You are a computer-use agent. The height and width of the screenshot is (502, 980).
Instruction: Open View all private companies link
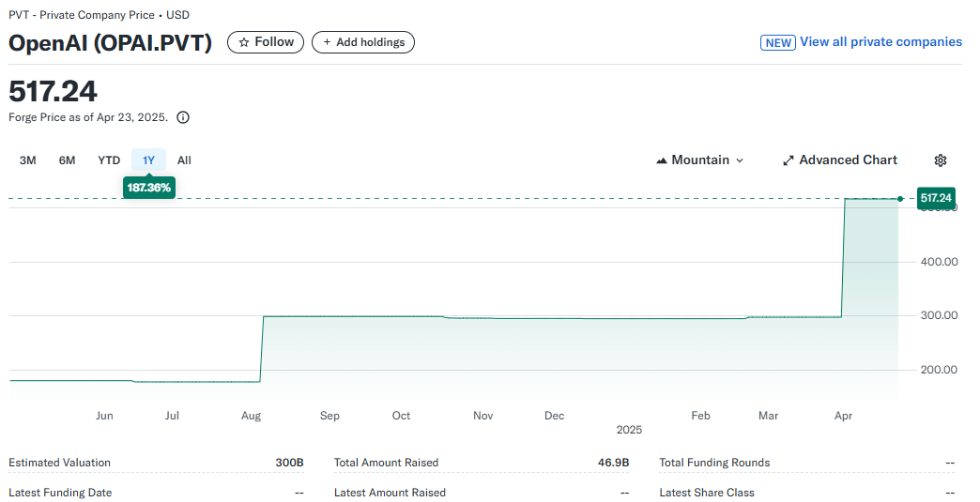pos(880,42)
